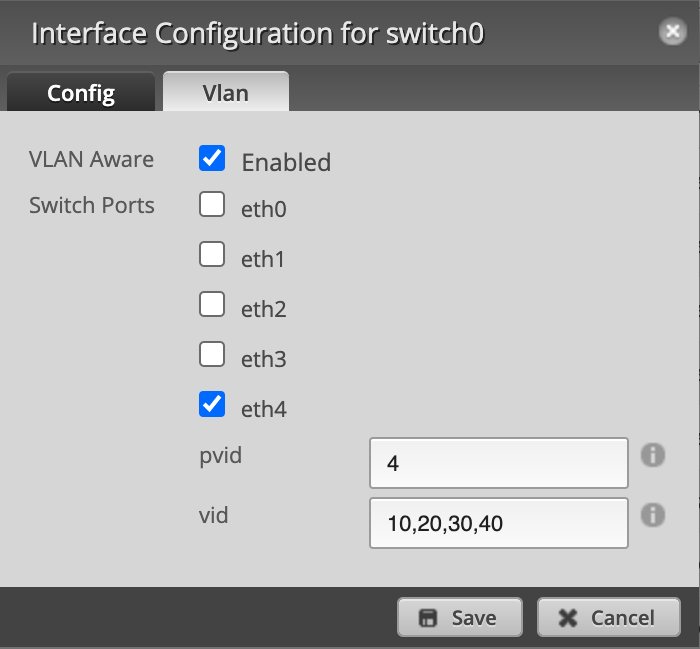The image size is (700, 649).
Task: Enable the eth2 switch port checkbox
Action: [x=212, y=304]
